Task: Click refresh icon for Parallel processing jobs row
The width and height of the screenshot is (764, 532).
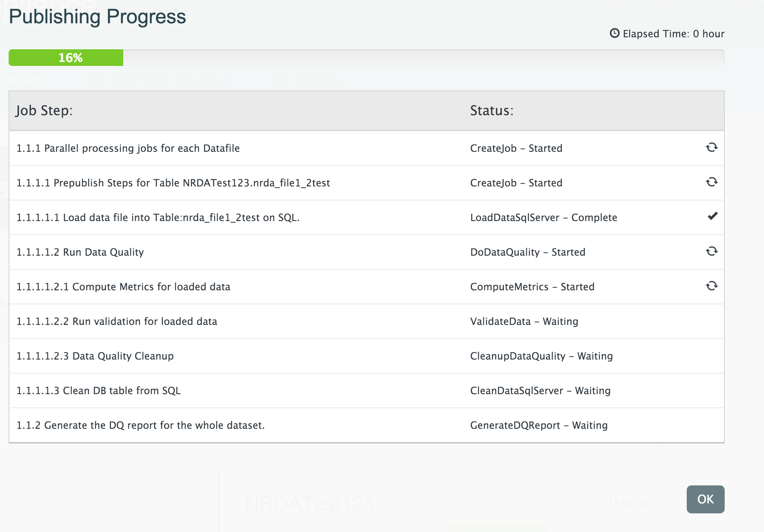Action: (711, 147)
